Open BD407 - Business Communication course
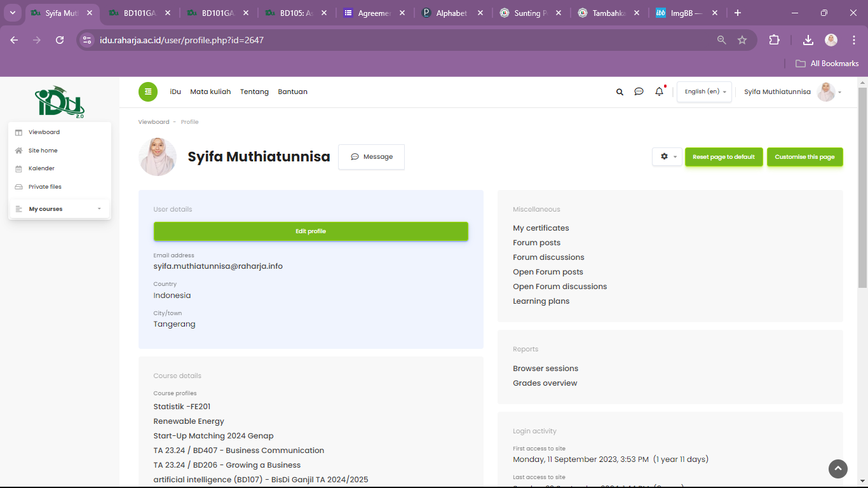Image resolution: width=868 pixels, height=488 pixels. (238, 451)
